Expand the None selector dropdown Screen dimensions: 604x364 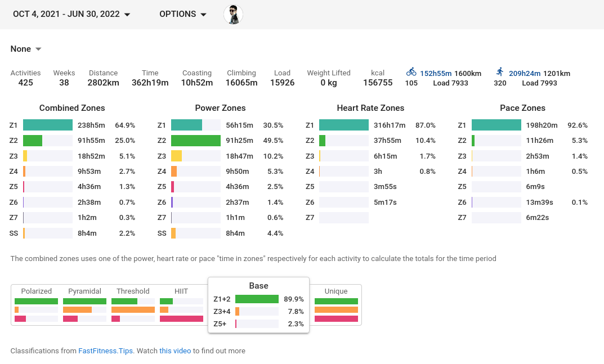tap(26, 49)
